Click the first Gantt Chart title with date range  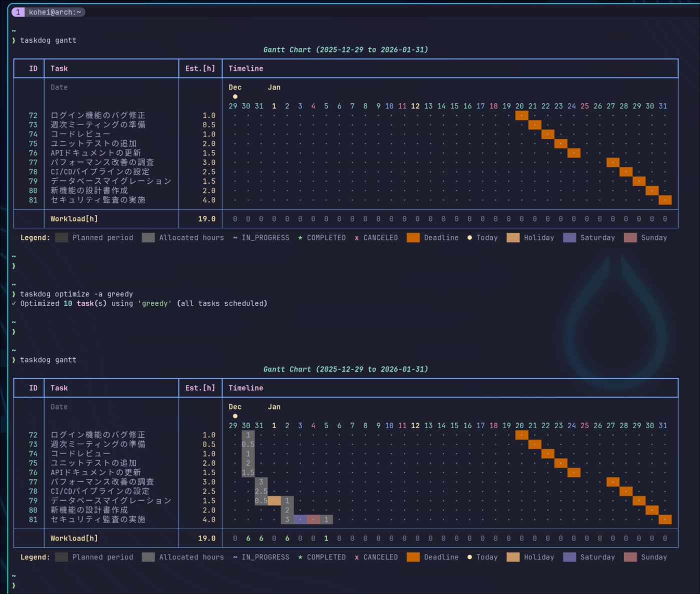345,49
